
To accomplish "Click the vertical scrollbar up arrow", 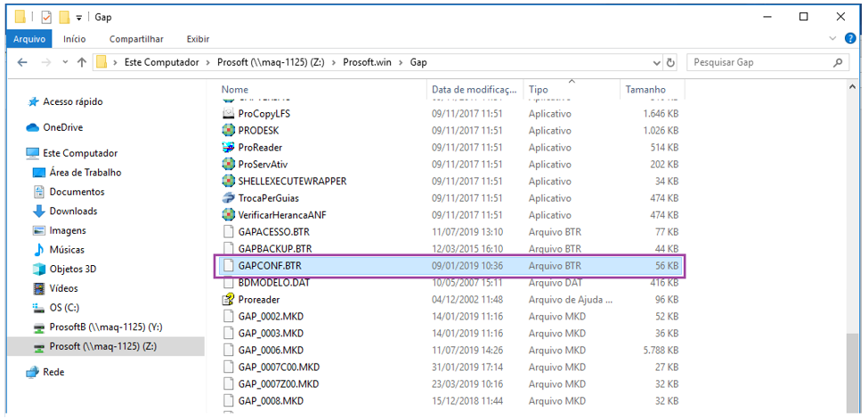I will 853,87.
